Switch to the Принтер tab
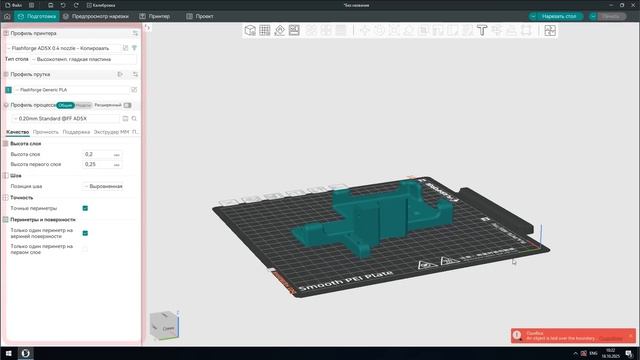The width and height of the screenshot is (640, 360). coord(154,16)
